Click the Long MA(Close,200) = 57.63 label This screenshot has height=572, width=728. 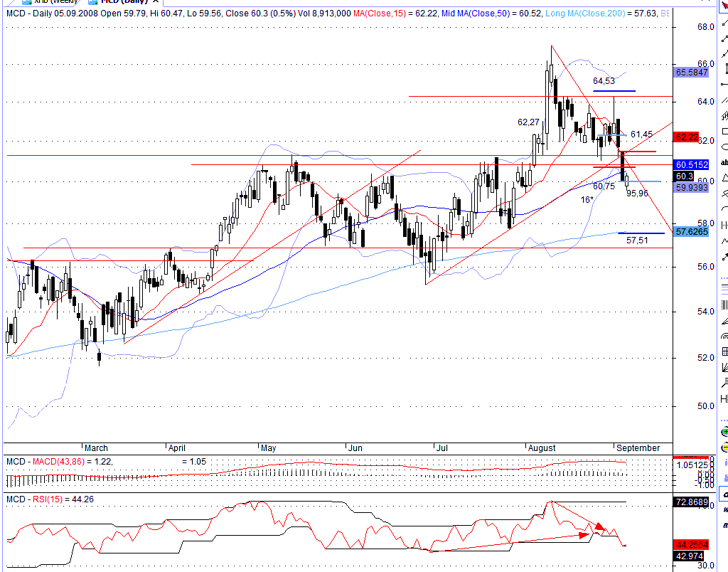[x=601, y=14]
